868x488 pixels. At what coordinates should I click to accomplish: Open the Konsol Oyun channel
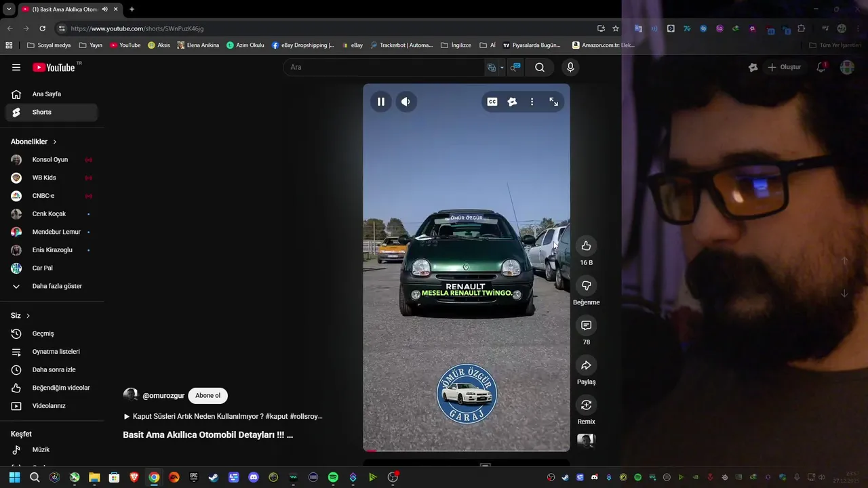[52, 160]
